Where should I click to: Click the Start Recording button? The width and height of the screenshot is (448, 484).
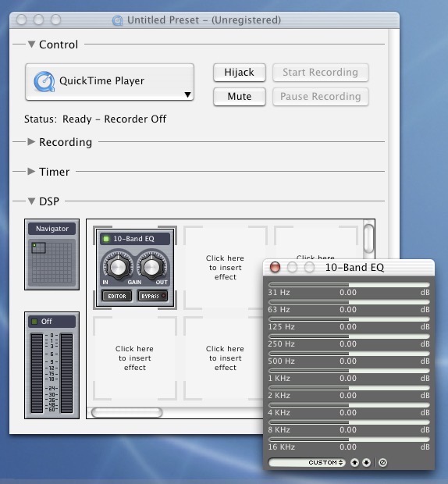[x=321, y=73]
